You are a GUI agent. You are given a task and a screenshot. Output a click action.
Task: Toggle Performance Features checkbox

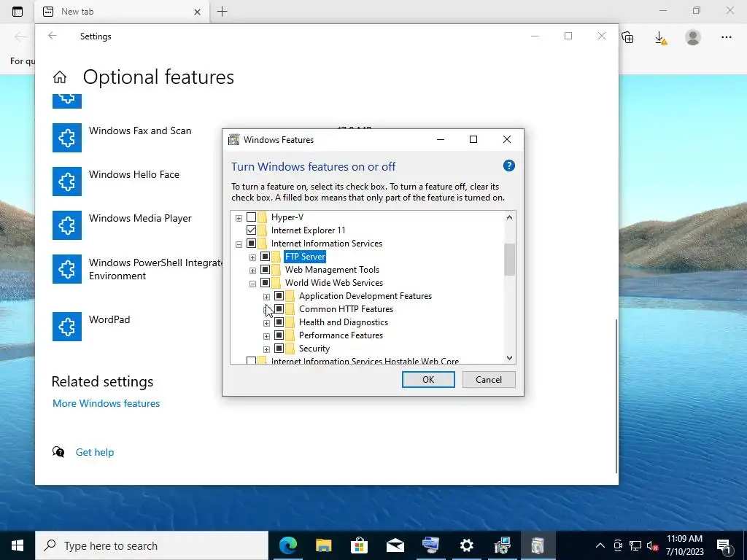coord(279,335)
